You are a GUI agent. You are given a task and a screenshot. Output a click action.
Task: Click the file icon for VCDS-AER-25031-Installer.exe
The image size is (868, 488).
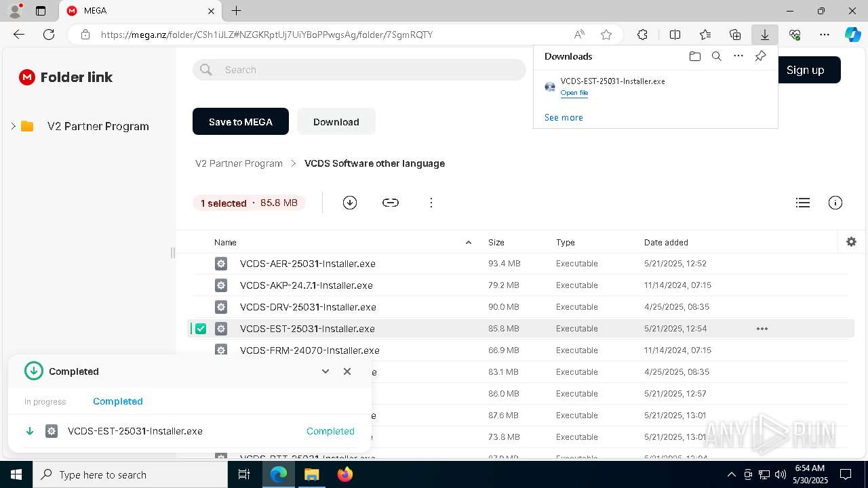(221, 264)
